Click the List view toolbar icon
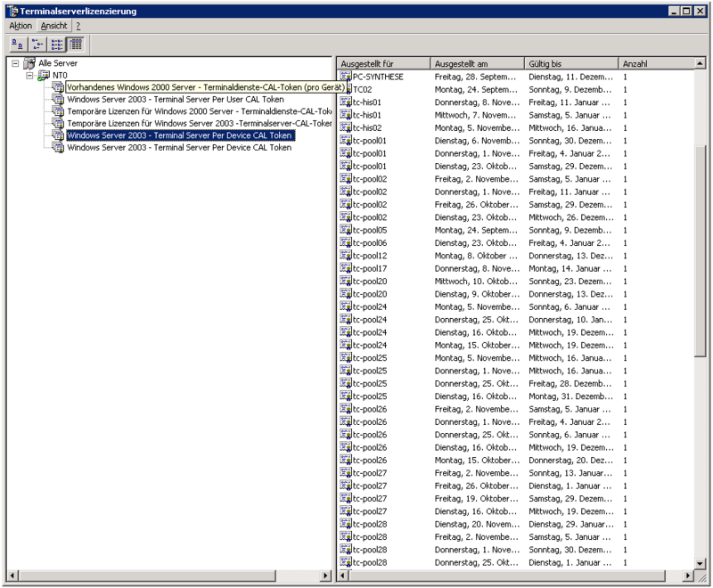Viewport: 713px width, 588px height. 56,45
